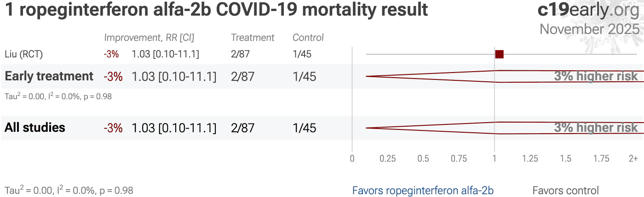Click the 3% higher risk label for All studies
Viewport: 644px width, 197px height.
pos(596,128)
